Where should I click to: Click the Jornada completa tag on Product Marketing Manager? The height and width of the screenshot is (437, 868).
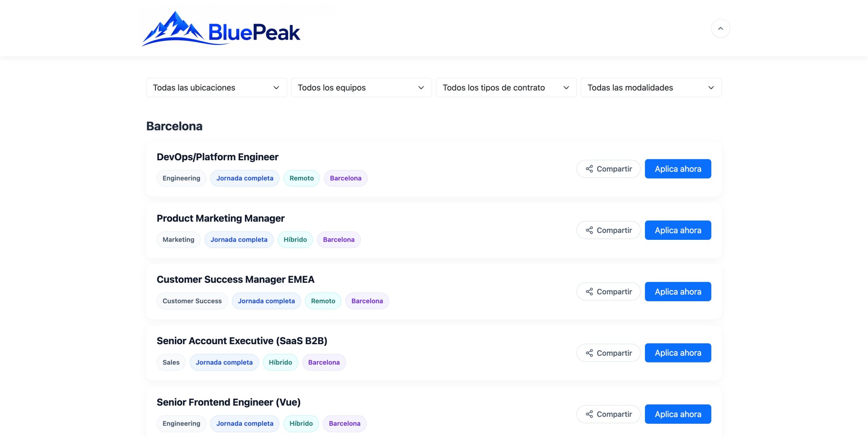click(x=239, y=240)
